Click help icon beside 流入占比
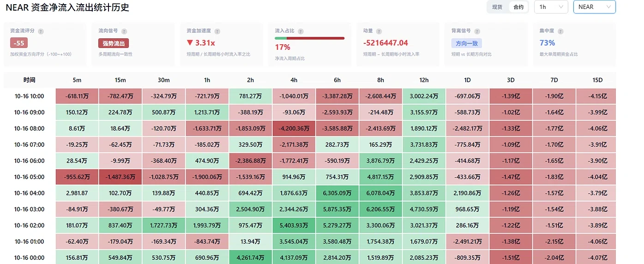This screenshot has width=644, height=264. pyautogui.click(x=301, y=31)
